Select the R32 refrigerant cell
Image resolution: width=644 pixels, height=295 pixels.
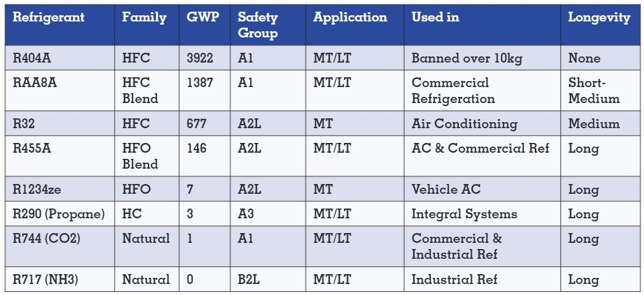[23, 124]
